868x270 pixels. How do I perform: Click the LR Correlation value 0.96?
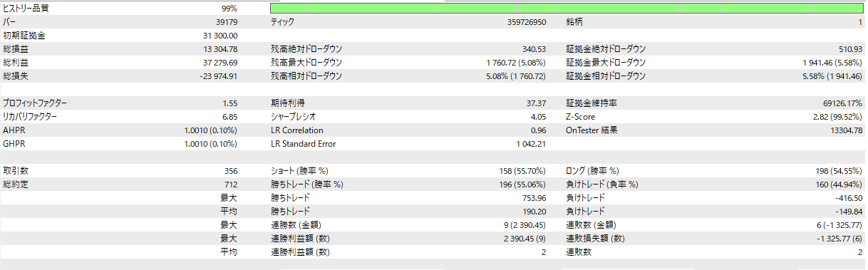pyautogui.click(x=539, y=130)
